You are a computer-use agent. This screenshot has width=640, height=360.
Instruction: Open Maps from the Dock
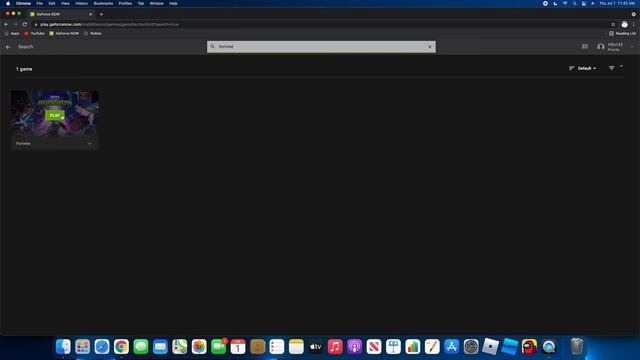pyautogui.click(x=180, y=347)
